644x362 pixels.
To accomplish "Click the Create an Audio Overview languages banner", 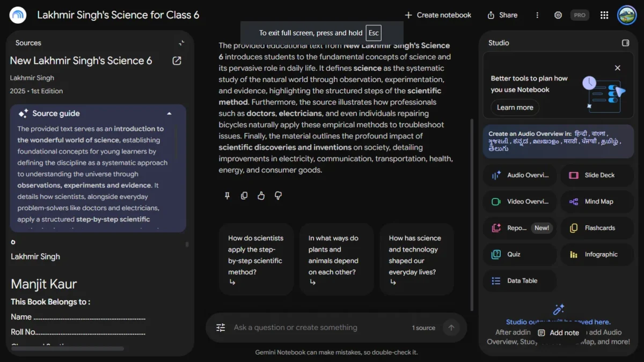I will point(558,141).
